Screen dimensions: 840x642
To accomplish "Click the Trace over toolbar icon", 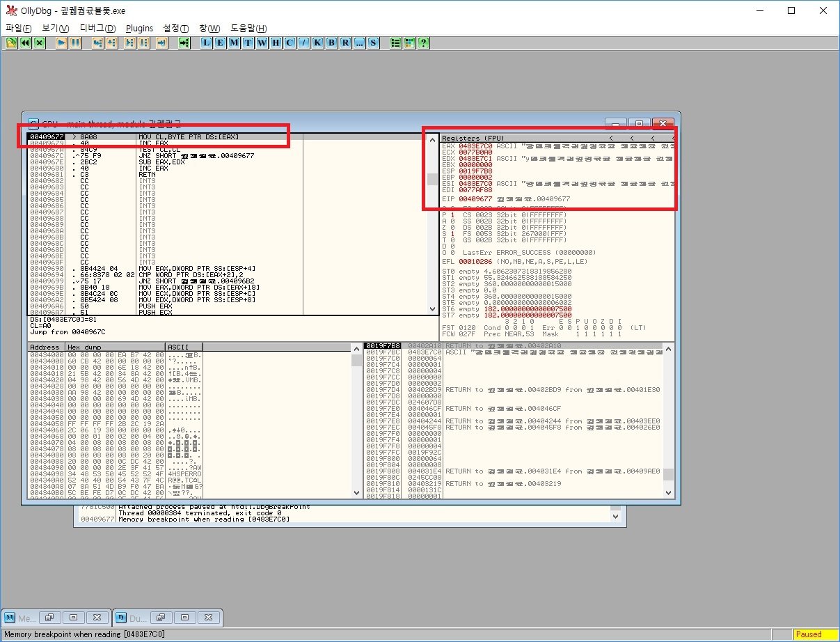I will pos(143,42).
